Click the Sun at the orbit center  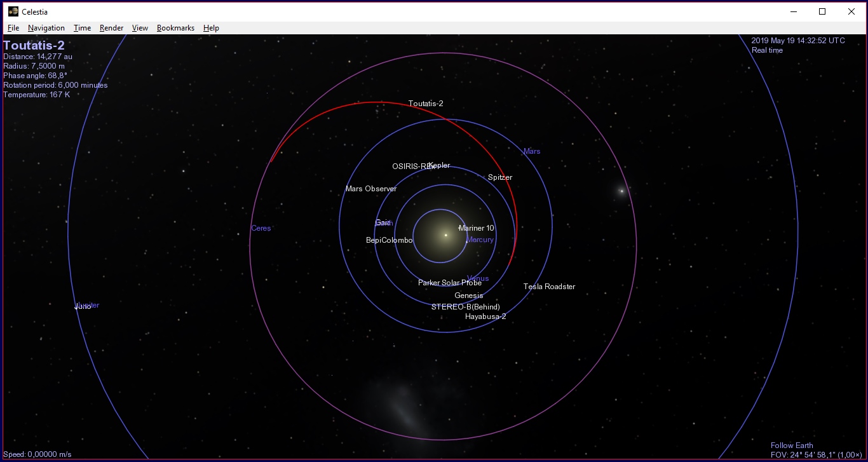[x=445, y=235]
